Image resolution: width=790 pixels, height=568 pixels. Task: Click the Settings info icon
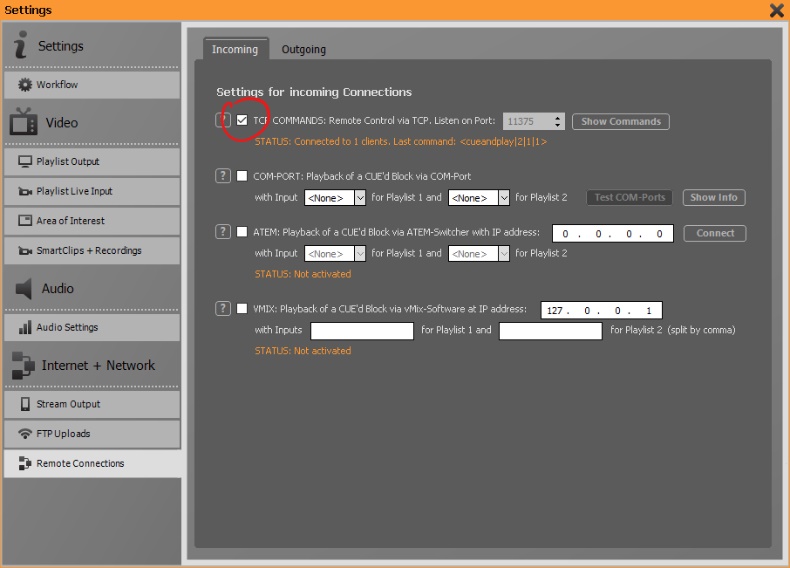point(20,44)
